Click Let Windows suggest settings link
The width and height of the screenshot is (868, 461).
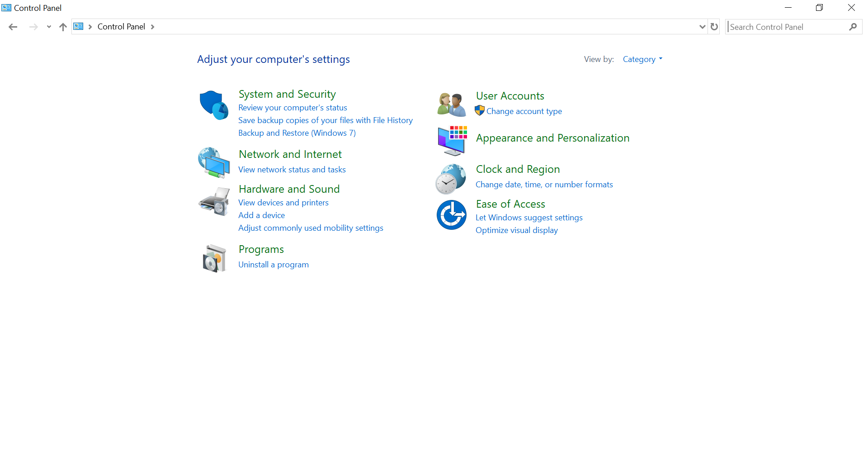(x=529, y=218)
